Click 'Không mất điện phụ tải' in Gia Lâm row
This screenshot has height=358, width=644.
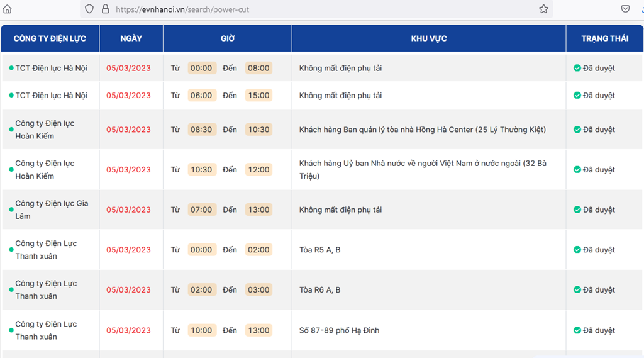click(x=340, y=210)
